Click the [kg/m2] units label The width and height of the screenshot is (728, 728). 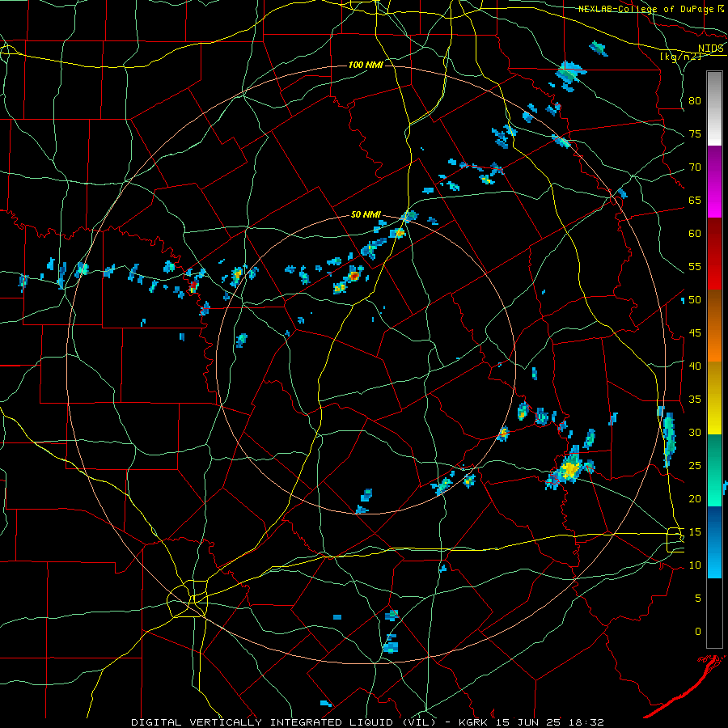[x=680, y=57]
